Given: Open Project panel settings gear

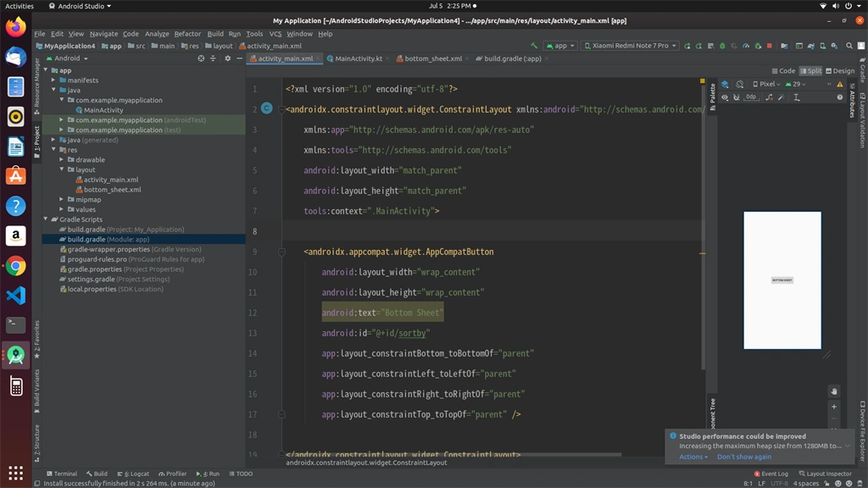Looking at the screenshot, I should [227, 58].
